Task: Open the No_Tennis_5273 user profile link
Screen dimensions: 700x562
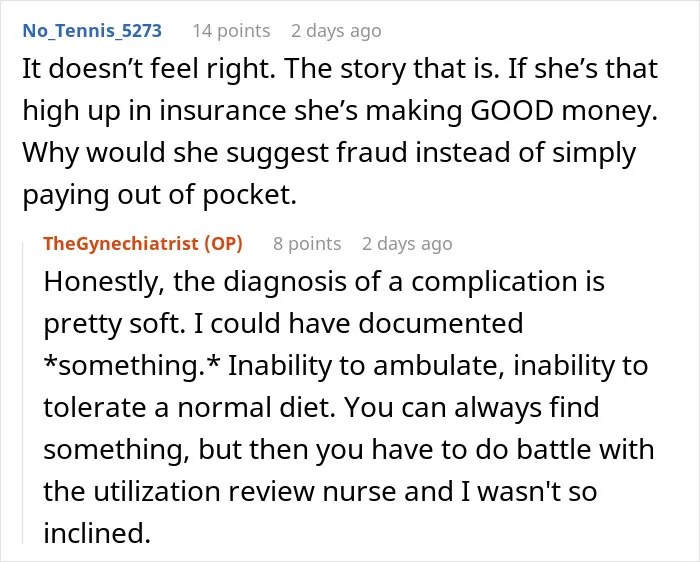Action: pyautogui.click(x=92, y=31)
